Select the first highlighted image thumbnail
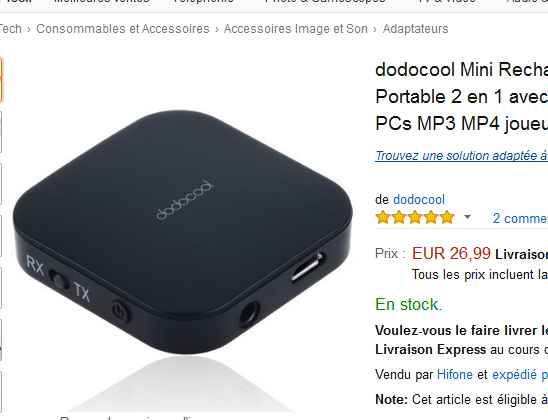The height and width of the screenshot is (420, 548). (x=1, y=81)
